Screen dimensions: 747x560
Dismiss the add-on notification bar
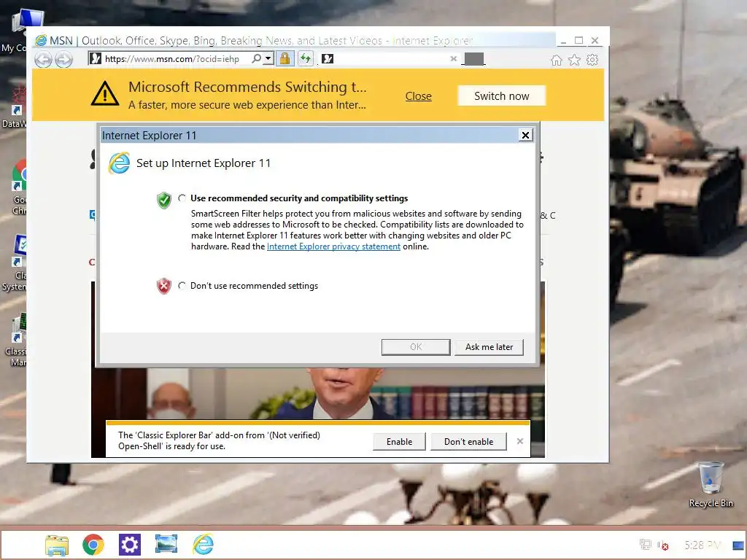[519, 441]
